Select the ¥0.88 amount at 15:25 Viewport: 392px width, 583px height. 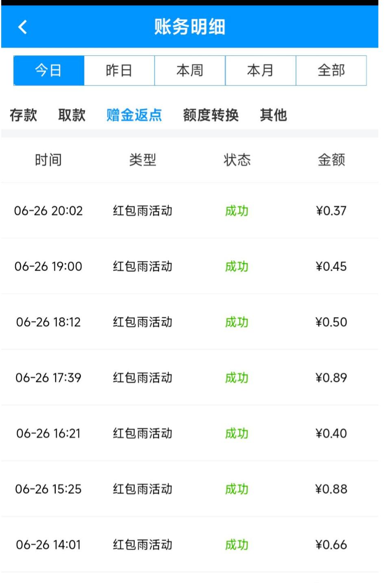pyautogui.click(x=331, y=489)
